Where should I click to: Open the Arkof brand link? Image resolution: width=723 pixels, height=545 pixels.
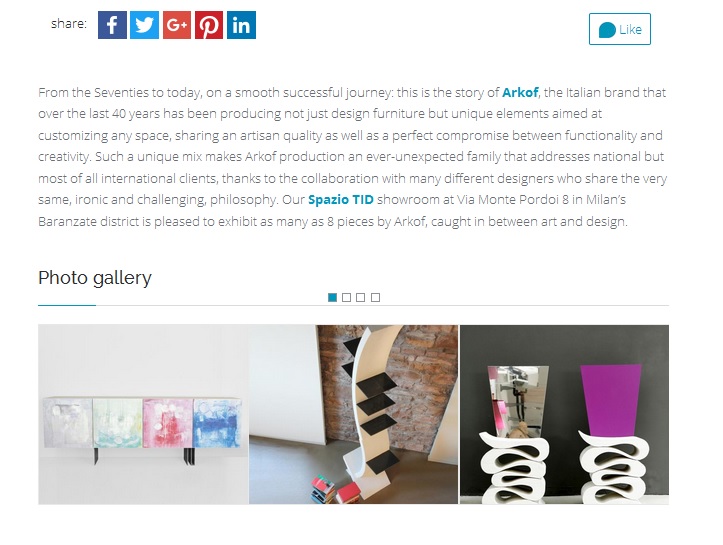point(520,93)
